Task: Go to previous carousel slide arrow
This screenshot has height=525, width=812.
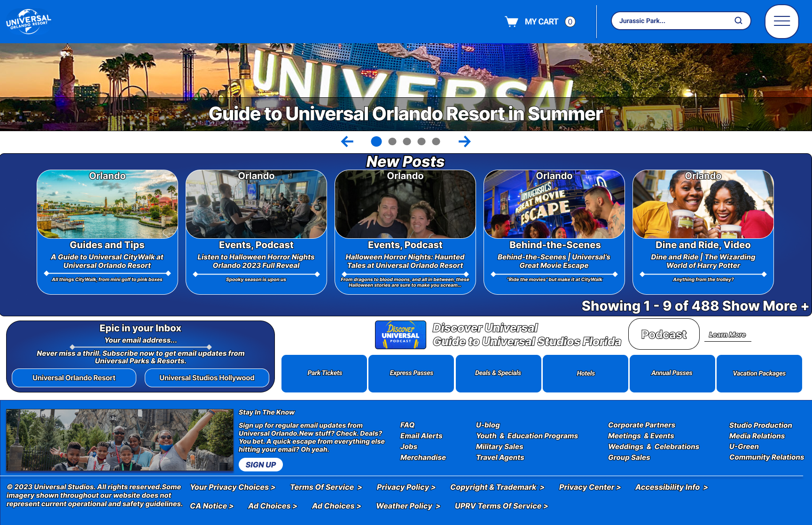Action: [347, 141]
